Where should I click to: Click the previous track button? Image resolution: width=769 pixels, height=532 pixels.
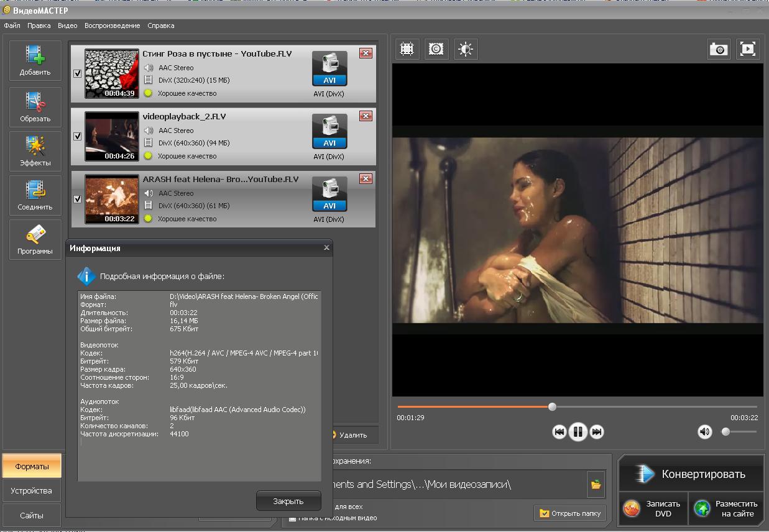coord(559,432)
